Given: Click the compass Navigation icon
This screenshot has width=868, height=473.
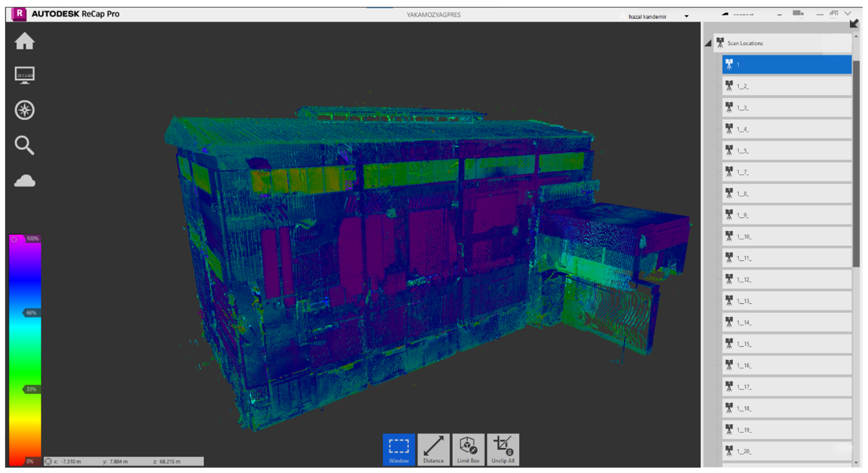Looking at the screenshot, I should pos(24,110).
